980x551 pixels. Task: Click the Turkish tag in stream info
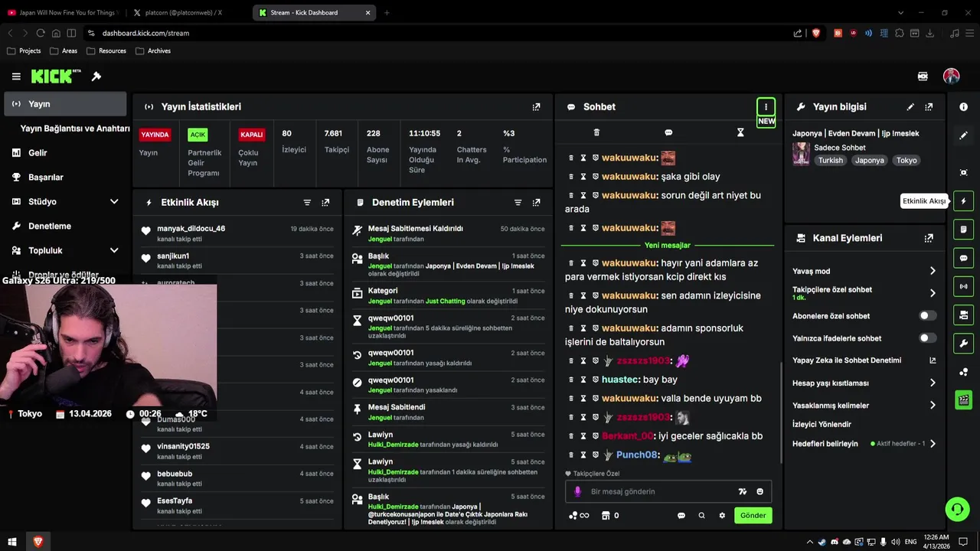point(830,161)
